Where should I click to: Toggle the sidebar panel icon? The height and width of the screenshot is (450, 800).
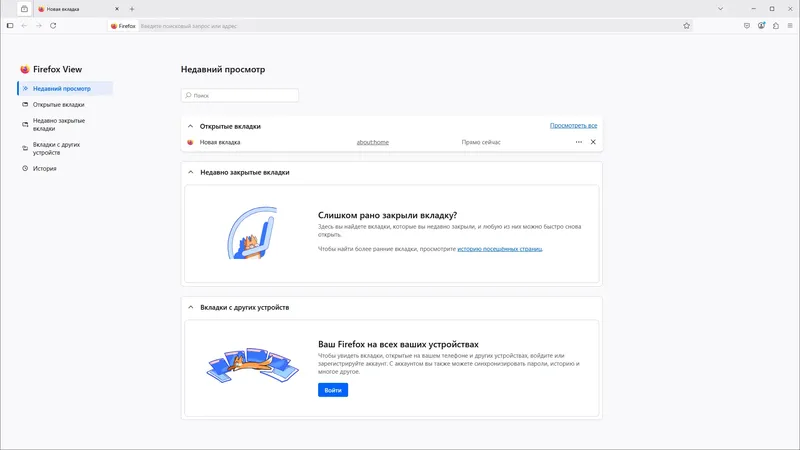pyautogui.click(x=10, y=25)
